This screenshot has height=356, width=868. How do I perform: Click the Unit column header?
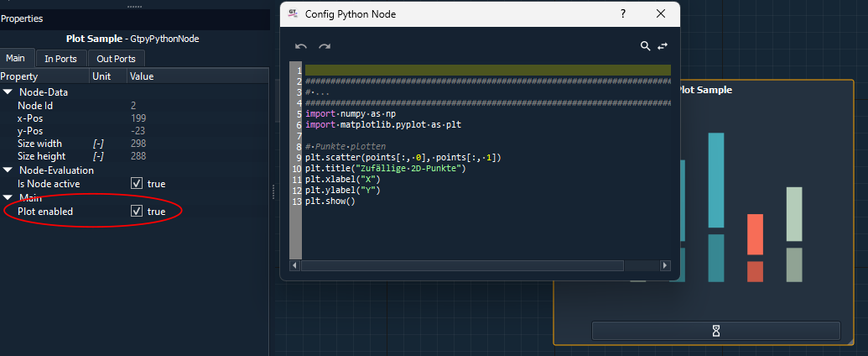click(108, 76)
